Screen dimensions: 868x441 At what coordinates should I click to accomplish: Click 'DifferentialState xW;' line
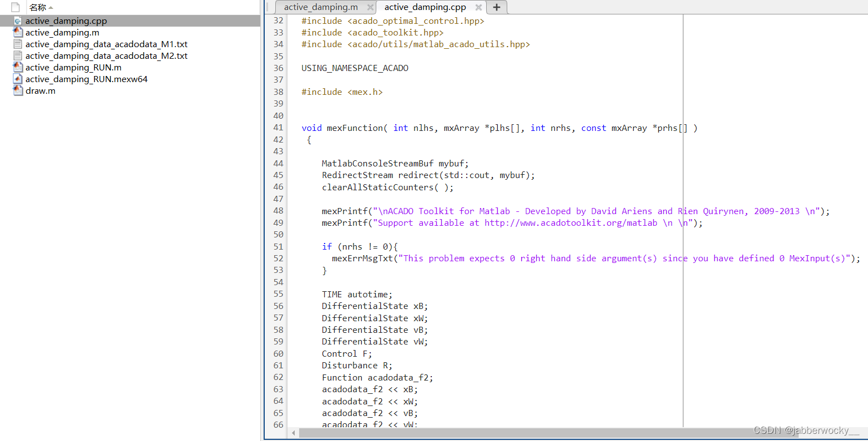pyautogui.click(x=375, y=318)
